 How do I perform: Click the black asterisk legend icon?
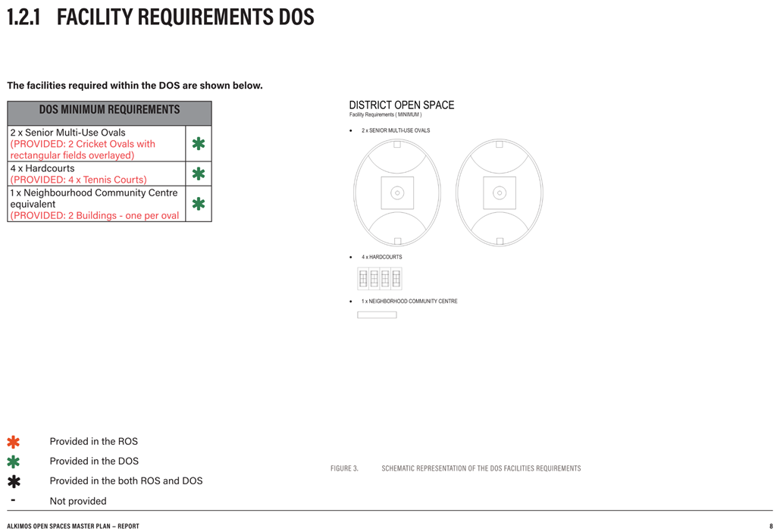click(x=14, y=481)
